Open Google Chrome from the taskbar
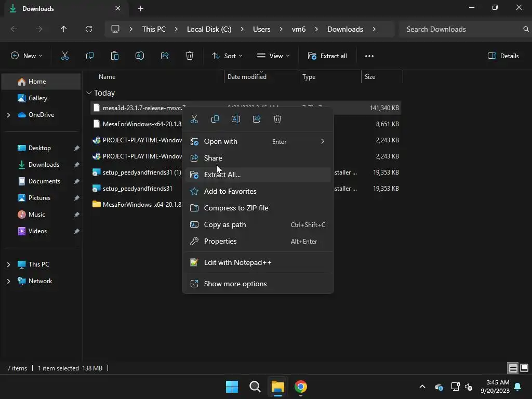 [301, 387]
